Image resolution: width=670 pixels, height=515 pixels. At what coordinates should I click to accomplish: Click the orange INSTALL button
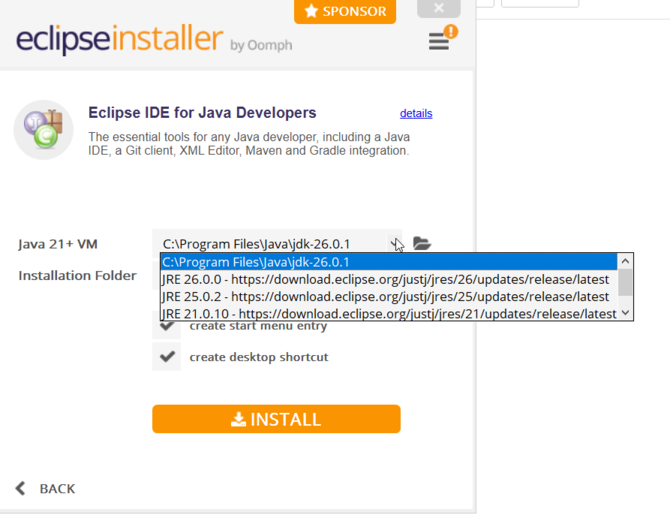pyautogui.click(x=276, y=419)
